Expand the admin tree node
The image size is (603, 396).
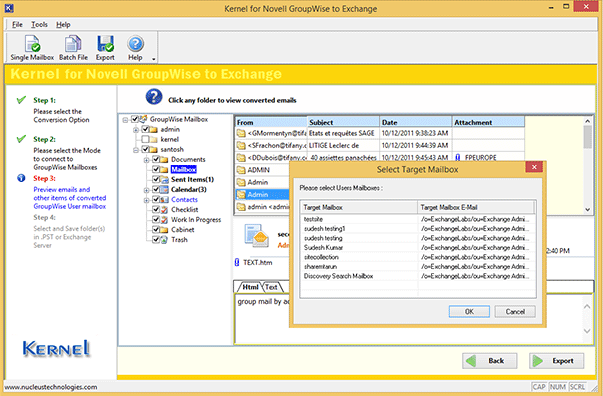[x=136, y=130]
